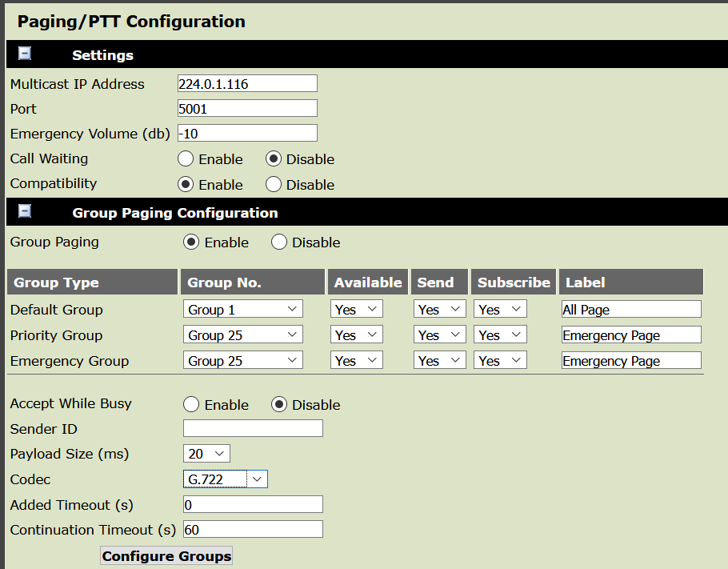Click the Configure Groups button
728x569 pixels.
coord(166,556)
